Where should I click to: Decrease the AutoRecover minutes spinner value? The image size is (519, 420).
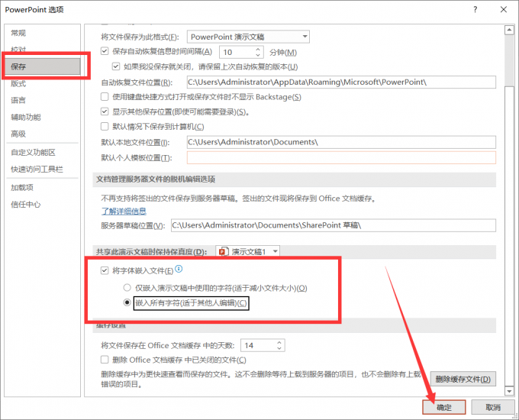[258, 55]
